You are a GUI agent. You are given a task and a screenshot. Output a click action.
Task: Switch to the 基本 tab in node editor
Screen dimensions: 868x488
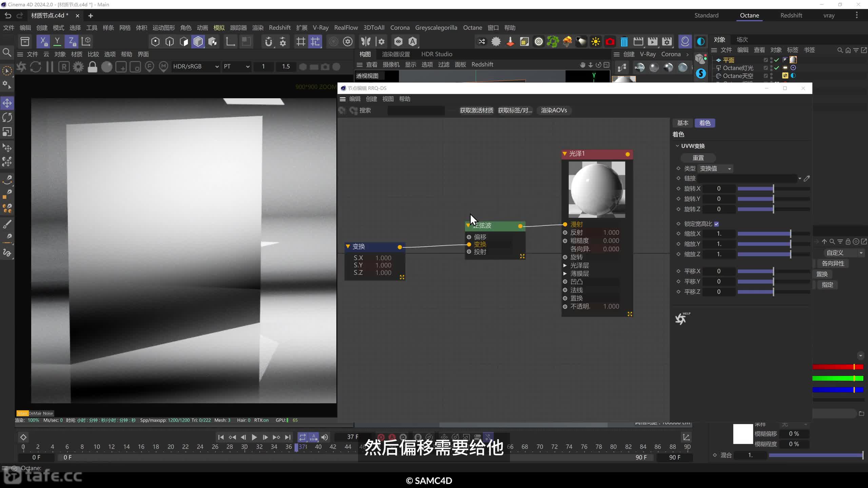(x=683, y=123)
